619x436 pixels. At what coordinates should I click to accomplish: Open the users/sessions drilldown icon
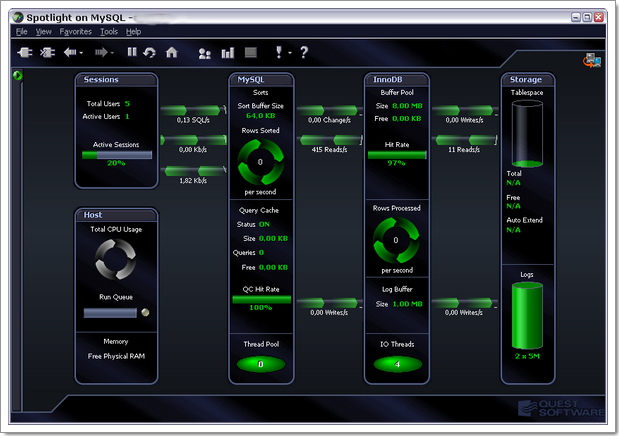pyautogui.click(x=204, y=53)
